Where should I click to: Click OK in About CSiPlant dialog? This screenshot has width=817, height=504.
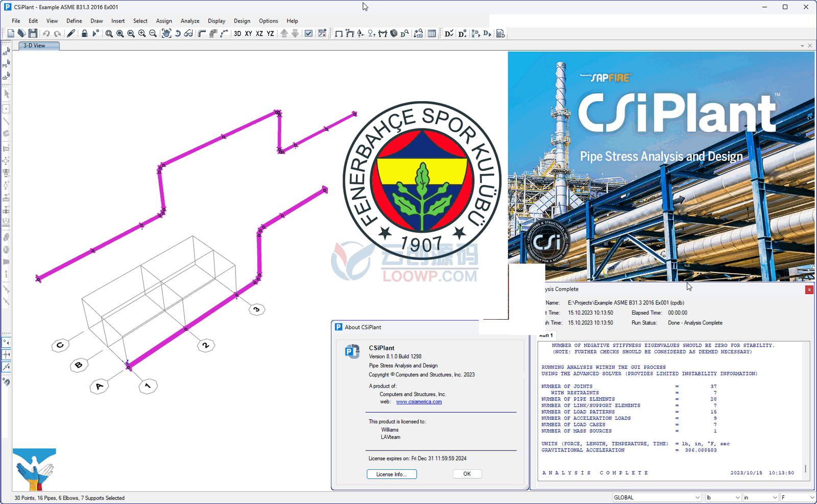point(467,474)
